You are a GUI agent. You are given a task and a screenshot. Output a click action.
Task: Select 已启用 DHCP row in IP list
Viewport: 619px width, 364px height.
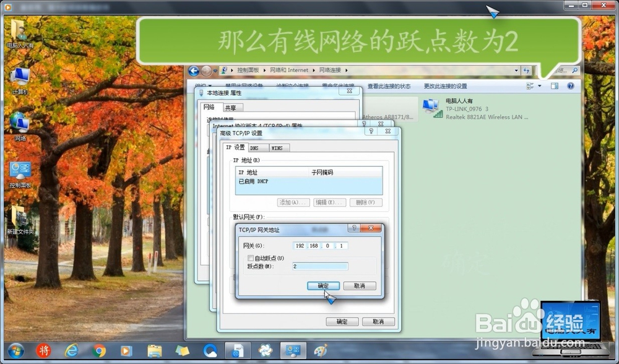pyautogui.click(x=309, y=181)
